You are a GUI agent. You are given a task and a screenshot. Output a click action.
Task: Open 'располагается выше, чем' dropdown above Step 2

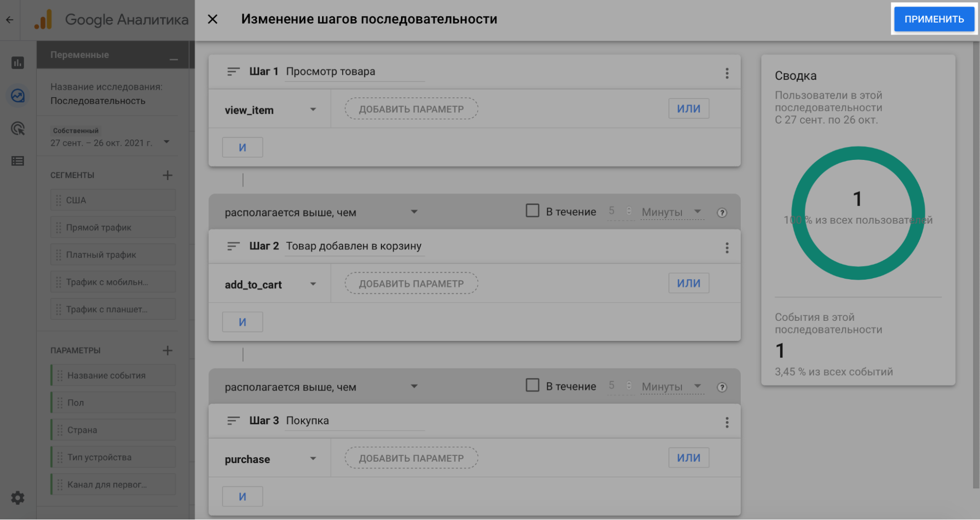[321, 212]
